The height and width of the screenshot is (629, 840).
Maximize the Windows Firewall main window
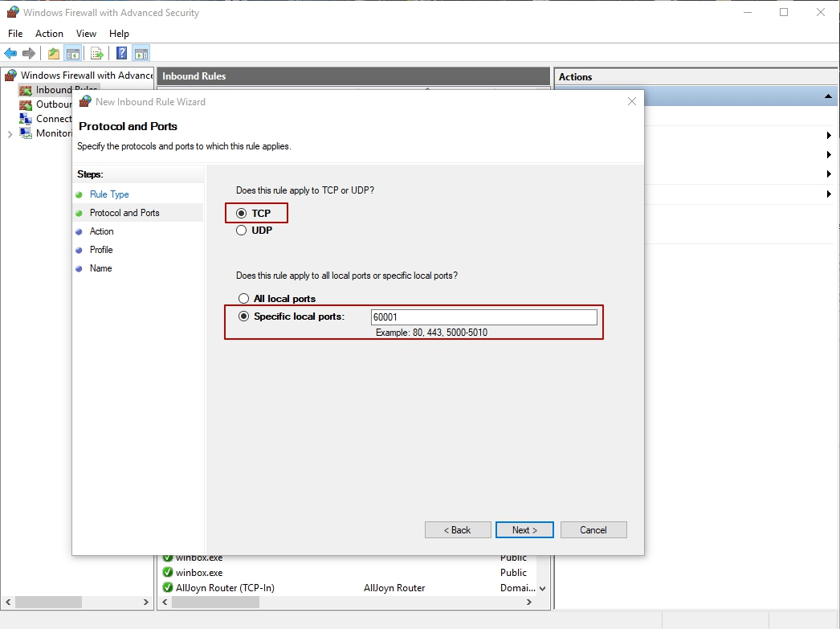pos(784,12)
